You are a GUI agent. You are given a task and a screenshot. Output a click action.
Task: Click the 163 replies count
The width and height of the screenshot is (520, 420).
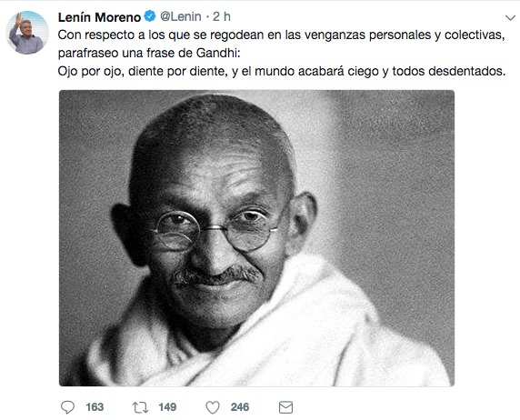coord(95,407)
